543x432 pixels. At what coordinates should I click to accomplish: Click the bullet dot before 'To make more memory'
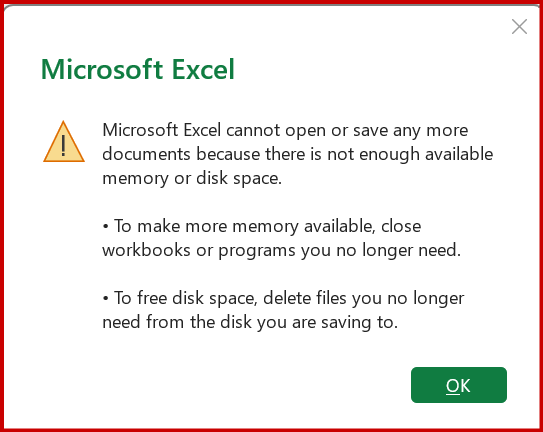pos(106,227)
